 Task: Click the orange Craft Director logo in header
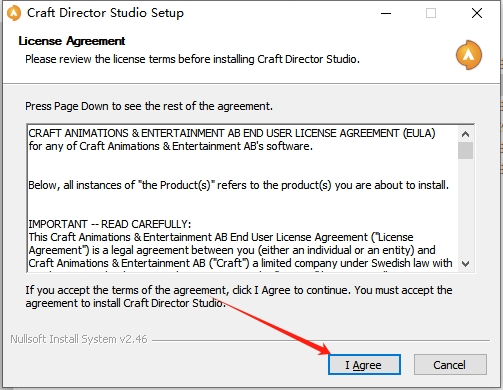(x=469, y=55)
